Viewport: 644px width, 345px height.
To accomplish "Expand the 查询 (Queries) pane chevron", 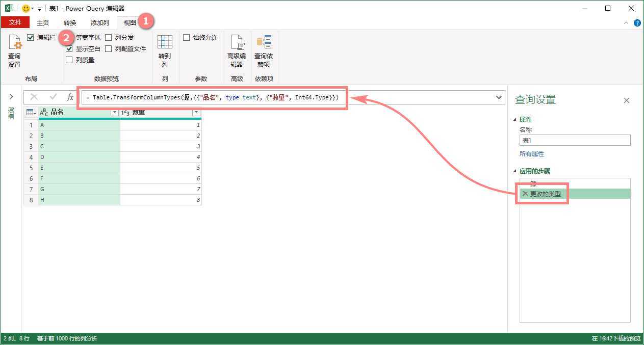I will pyautogui.click(x=11, y=97).
